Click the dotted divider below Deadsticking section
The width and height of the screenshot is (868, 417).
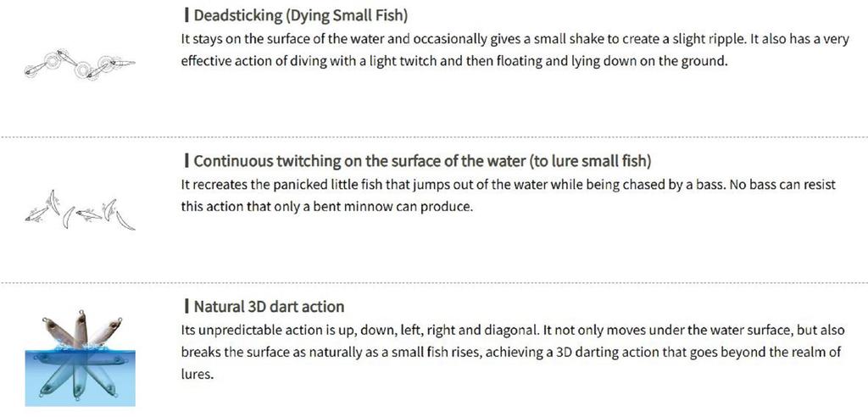pyautogui.click(x=434, y=136)
